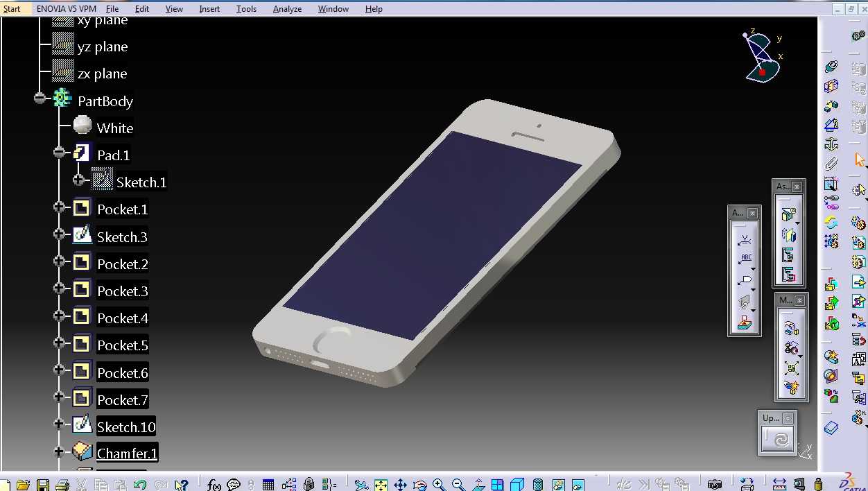Screen dimensions: 868x491
Task: Click the Select arrow in right toolbar
Action: tap(860, 160)
